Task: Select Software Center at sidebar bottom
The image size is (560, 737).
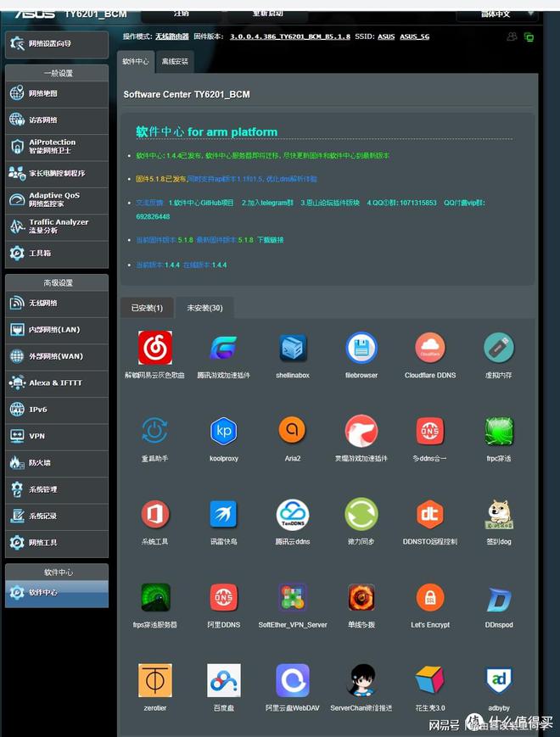Action: pyautogui.click(x=56, y=593)
